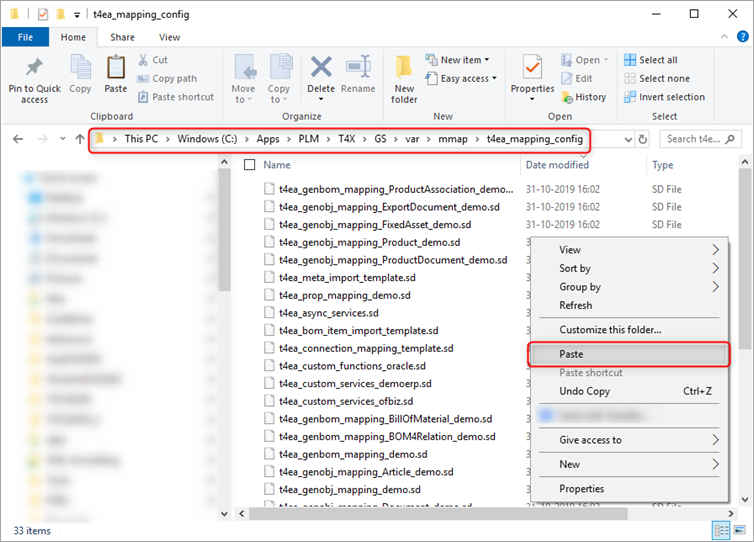
Task: Select file t4ea_async_services.sd
Action: coord(328,313)
